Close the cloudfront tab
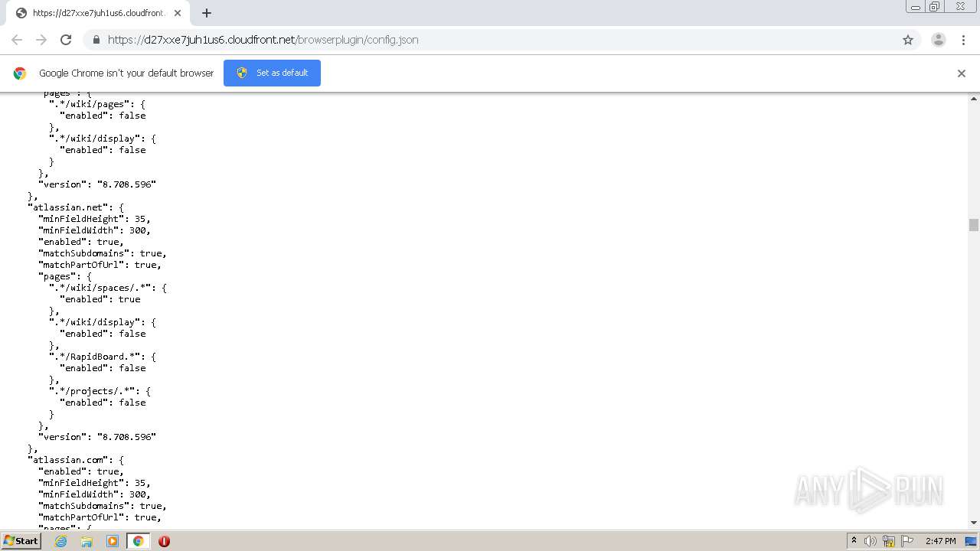This screenshot has width=980, height=551. [x=178, y=13]
